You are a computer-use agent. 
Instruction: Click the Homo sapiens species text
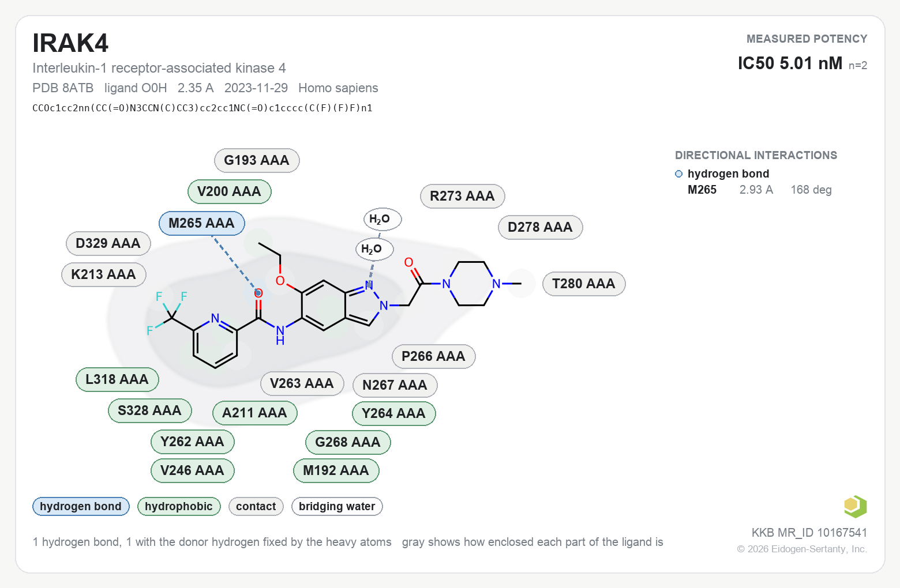(338, 88)
